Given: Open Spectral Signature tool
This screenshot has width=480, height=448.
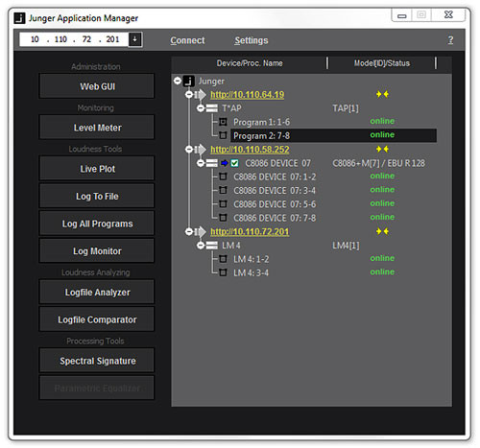Looking at the screenshot, I should coord(97,361).
